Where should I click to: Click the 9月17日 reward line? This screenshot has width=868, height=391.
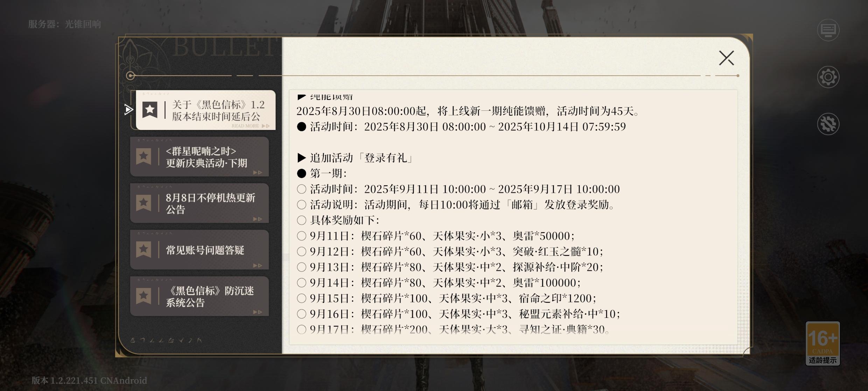(454, 330)
